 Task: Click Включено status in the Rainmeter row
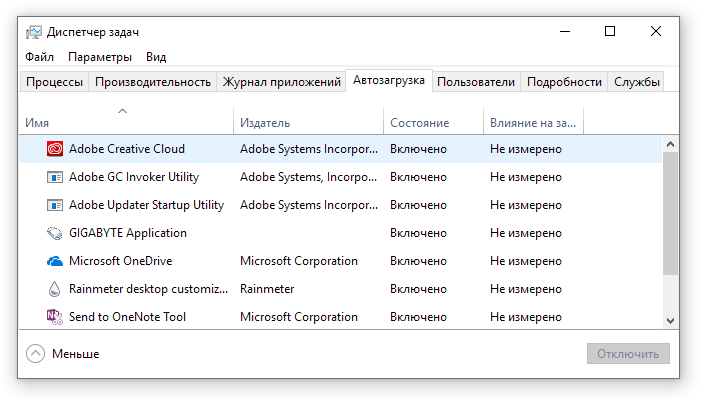coord(418,289)
